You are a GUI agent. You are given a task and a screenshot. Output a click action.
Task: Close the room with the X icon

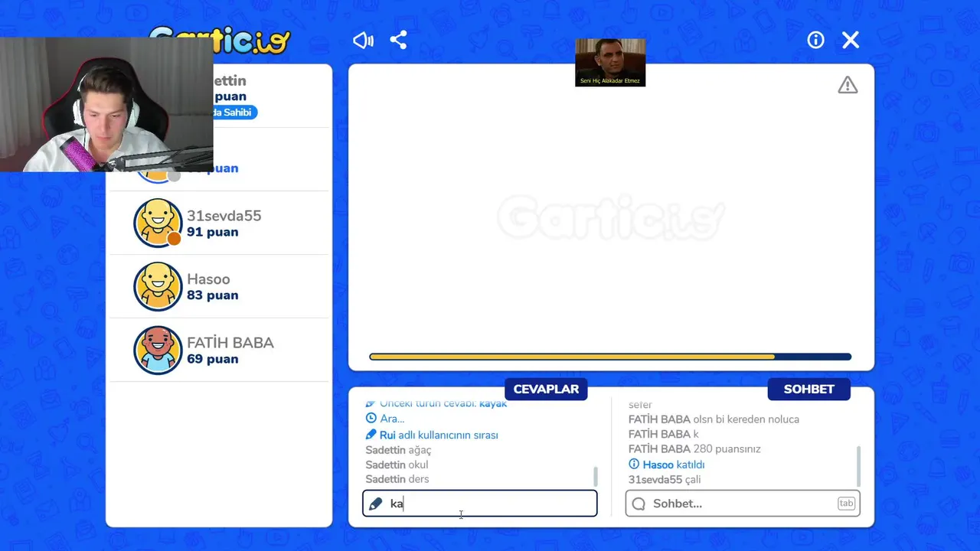(851, 40)
